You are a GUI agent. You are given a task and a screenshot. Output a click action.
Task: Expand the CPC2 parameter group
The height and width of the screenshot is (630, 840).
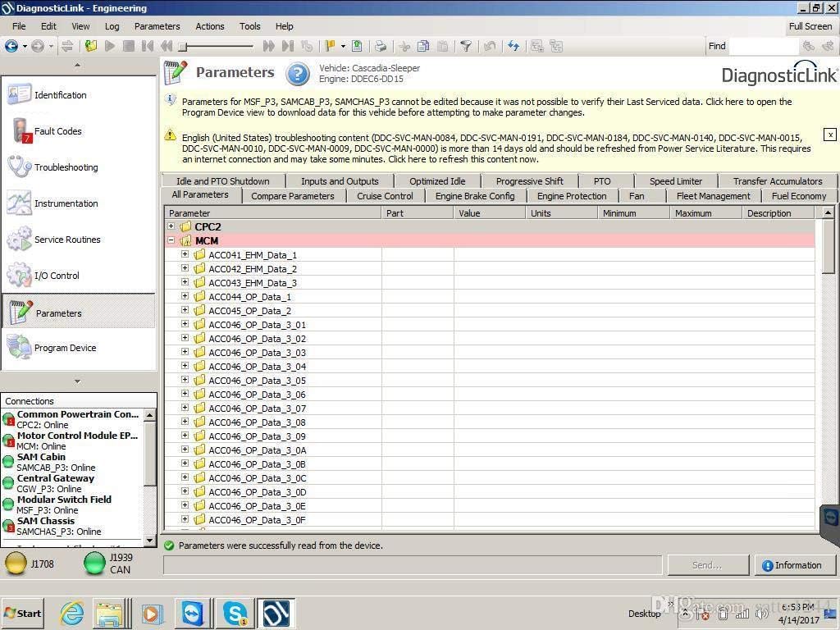171,227
